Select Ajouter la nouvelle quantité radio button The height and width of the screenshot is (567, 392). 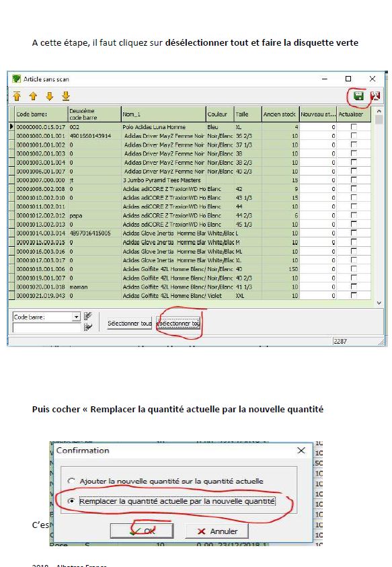[x=71, y=481]
